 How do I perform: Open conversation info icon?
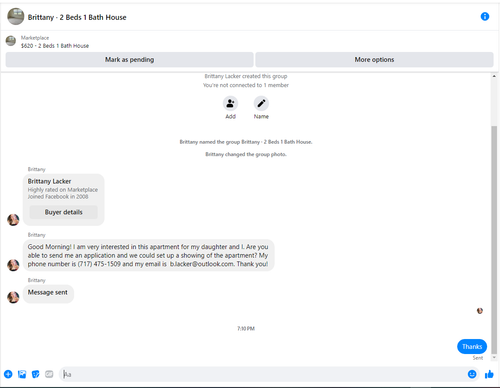point(485,16)
